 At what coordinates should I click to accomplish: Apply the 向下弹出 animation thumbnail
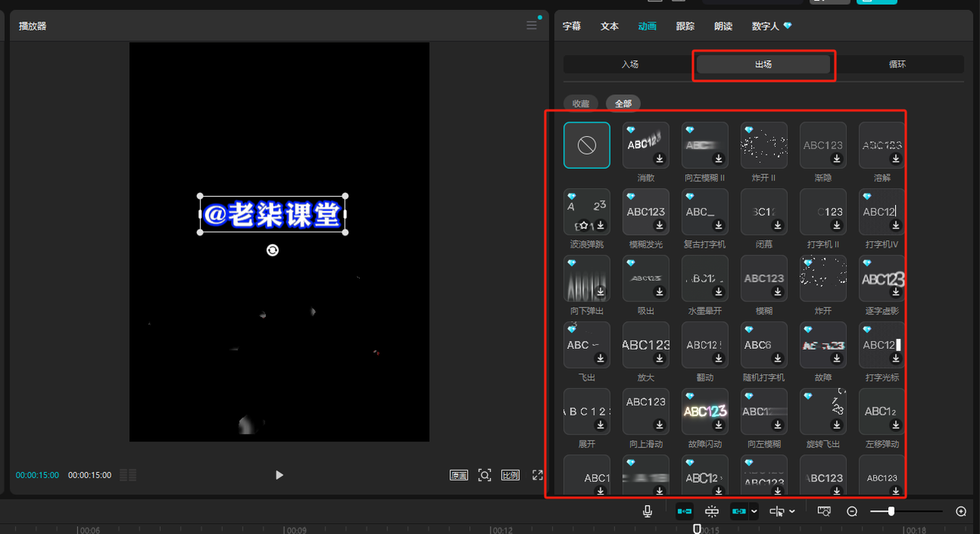point(586,278)
